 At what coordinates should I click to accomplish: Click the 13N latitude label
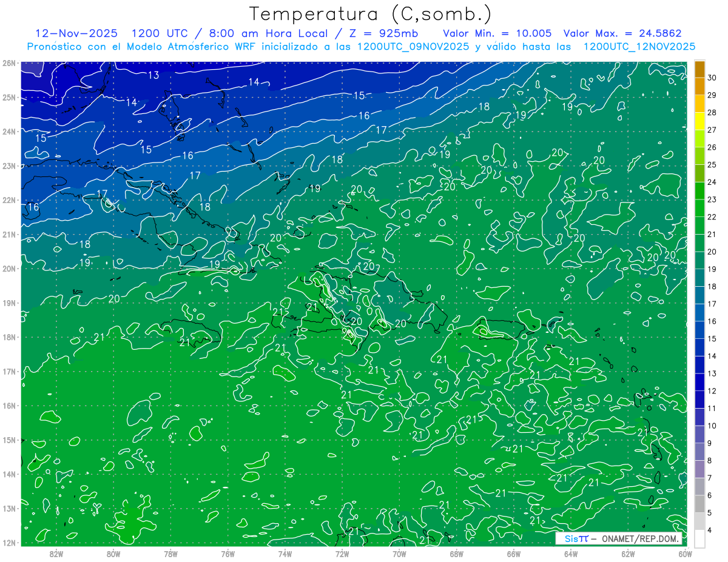coord(9,509)
